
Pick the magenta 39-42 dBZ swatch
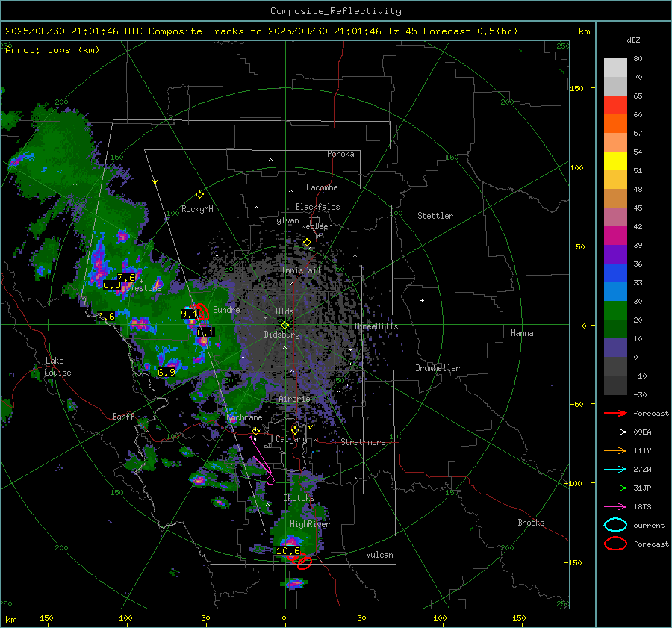coord(615,236)
